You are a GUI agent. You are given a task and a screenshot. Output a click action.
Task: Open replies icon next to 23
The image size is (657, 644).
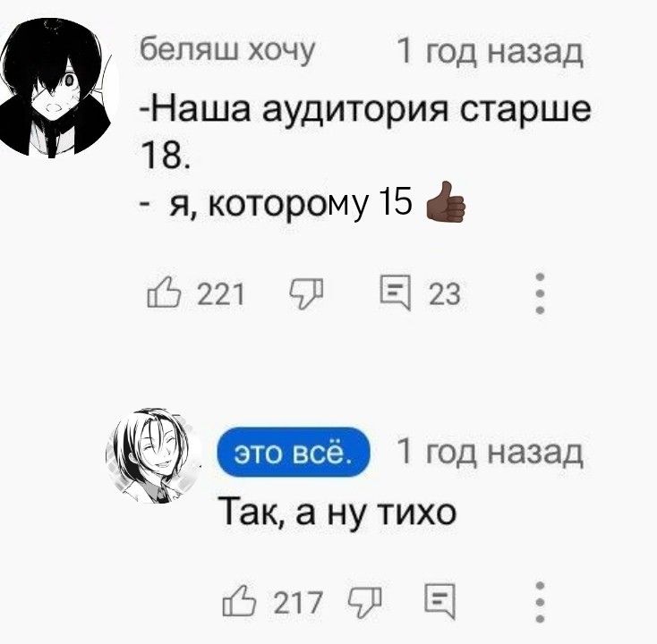396,292
